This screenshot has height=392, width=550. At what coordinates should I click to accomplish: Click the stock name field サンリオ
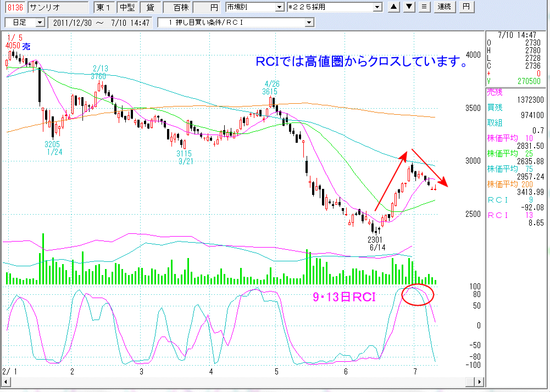(58, 7)
